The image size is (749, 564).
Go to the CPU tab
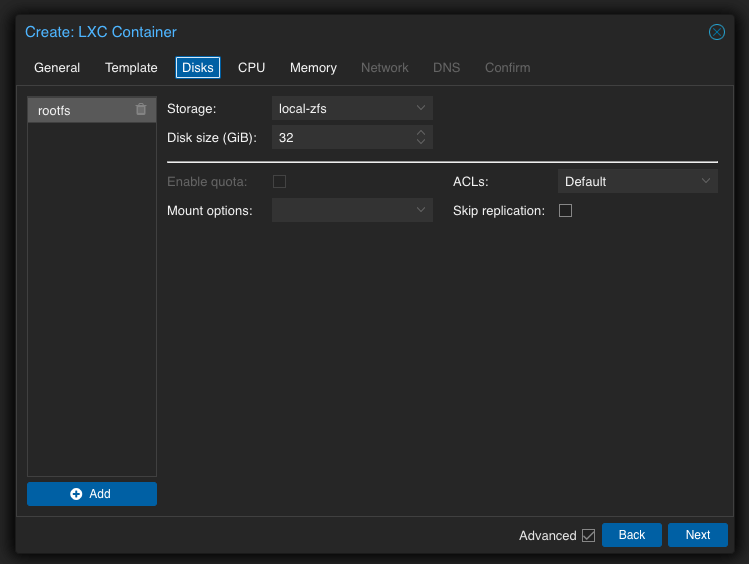tap(251, 68)
